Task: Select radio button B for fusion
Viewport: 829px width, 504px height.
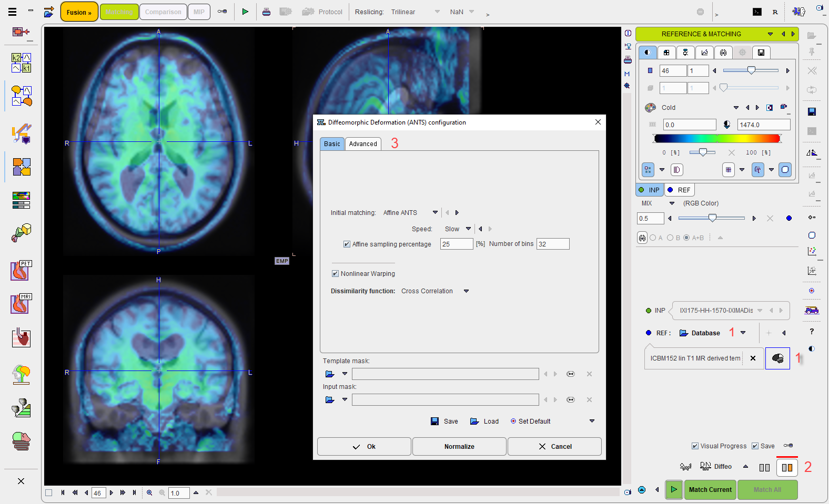Action: pos(670,238)
